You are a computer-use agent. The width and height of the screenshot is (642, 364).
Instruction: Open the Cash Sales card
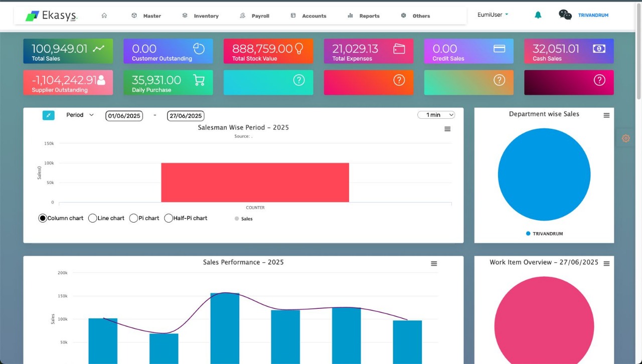click(x=569, y=51)
